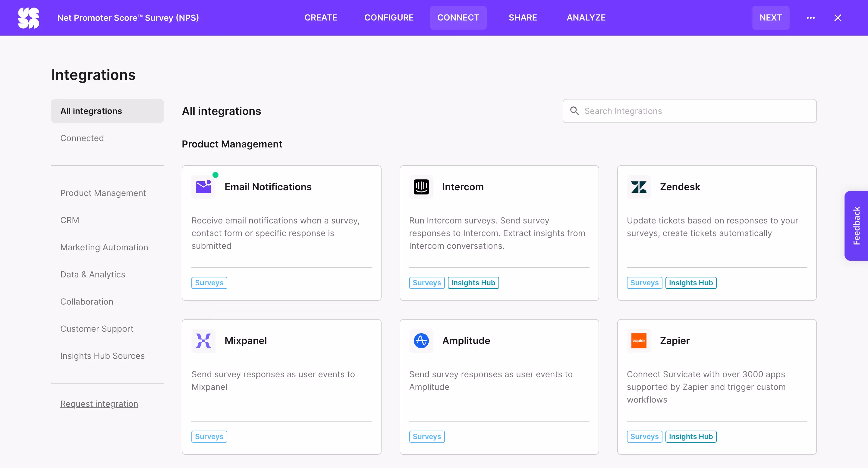Click the Intercom description text

(x=497, y=233)
